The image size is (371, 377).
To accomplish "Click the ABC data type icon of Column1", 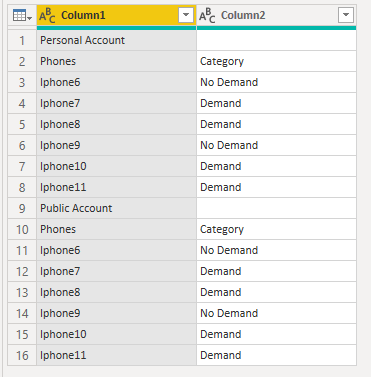I will (47, 16).
